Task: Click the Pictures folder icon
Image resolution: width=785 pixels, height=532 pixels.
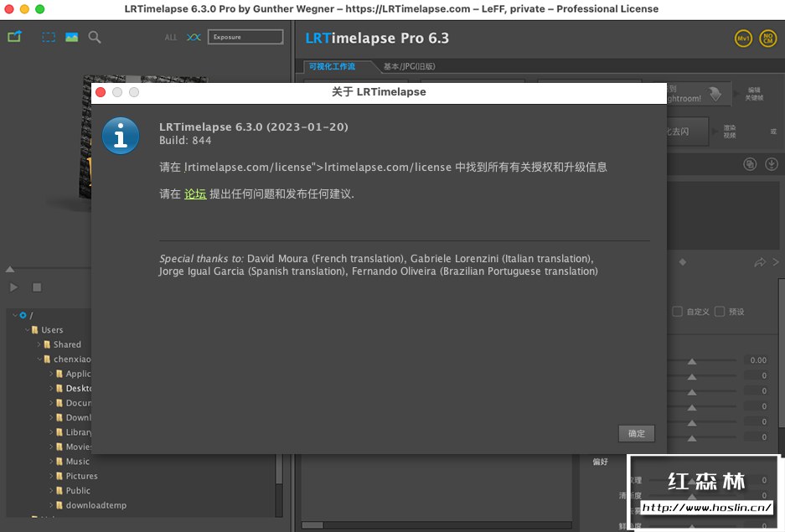Action: coord(59,476)
